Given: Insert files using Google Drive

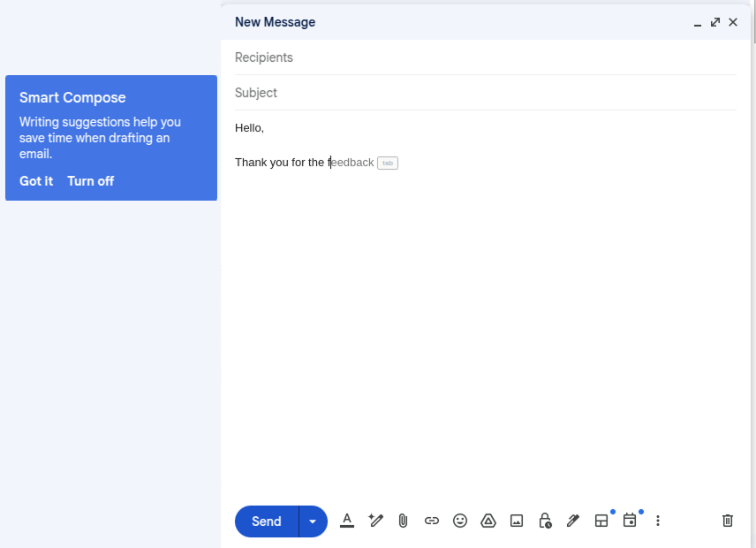Looking at the screenshot, I should pyautogui.click(x=488, y=521).
